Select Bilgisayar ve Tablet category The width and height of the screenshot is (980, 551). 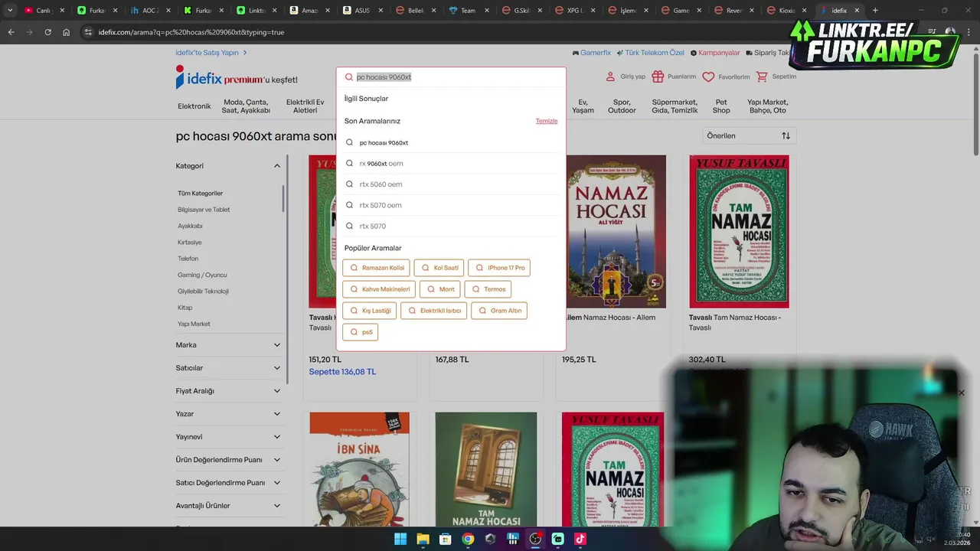(x=204, y=210)
